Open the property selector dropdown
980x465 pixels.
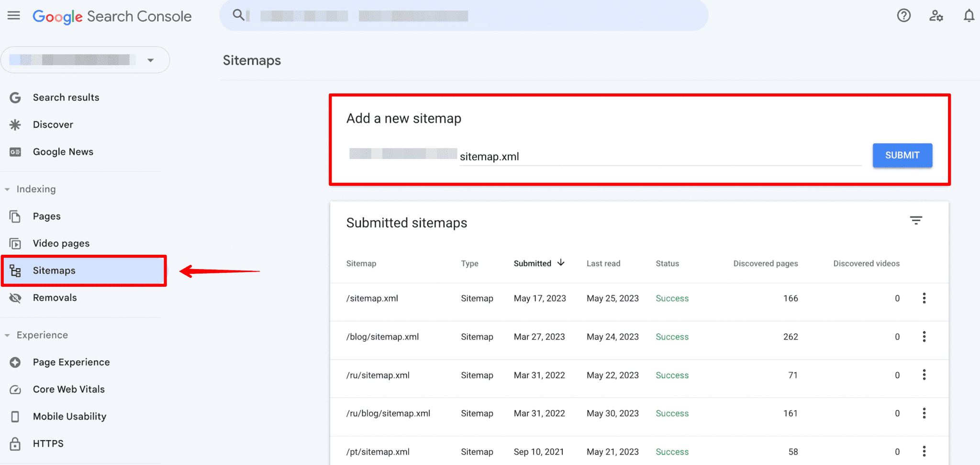(x=85, y=60)
